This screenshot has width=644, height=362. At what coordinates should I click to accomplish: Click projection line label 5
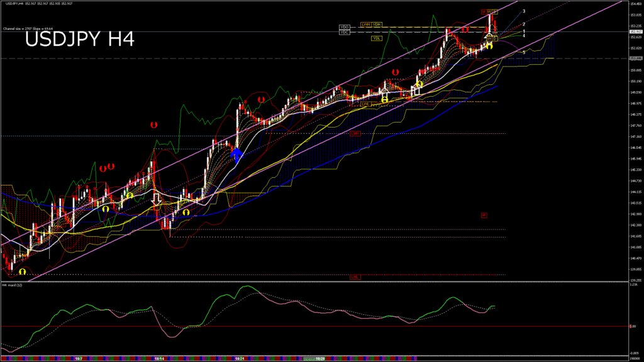click(x=524, y=53)
